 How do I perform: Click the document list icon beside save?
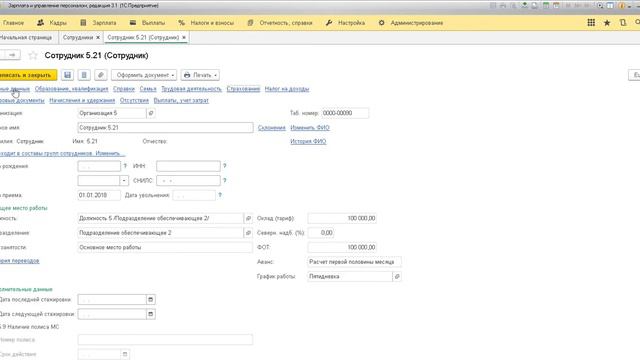coord(84,75)
